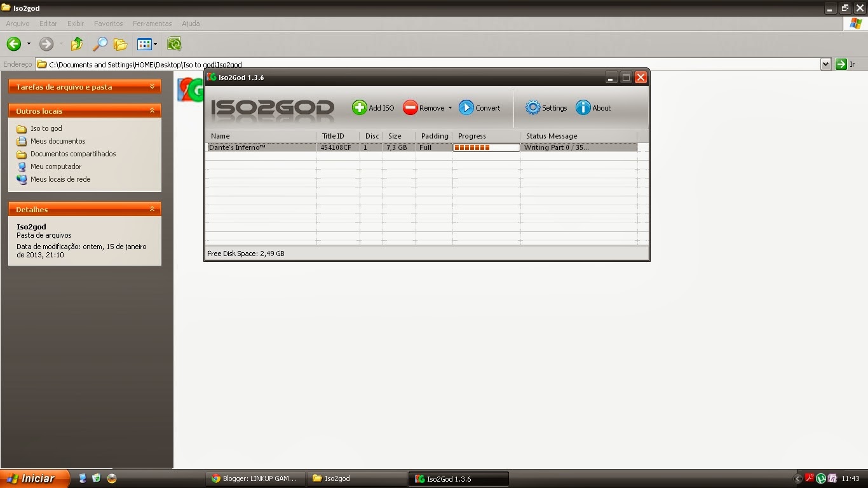Expand the Remove button dropdown arrow
Screen dimensions: 868x488
450,108
